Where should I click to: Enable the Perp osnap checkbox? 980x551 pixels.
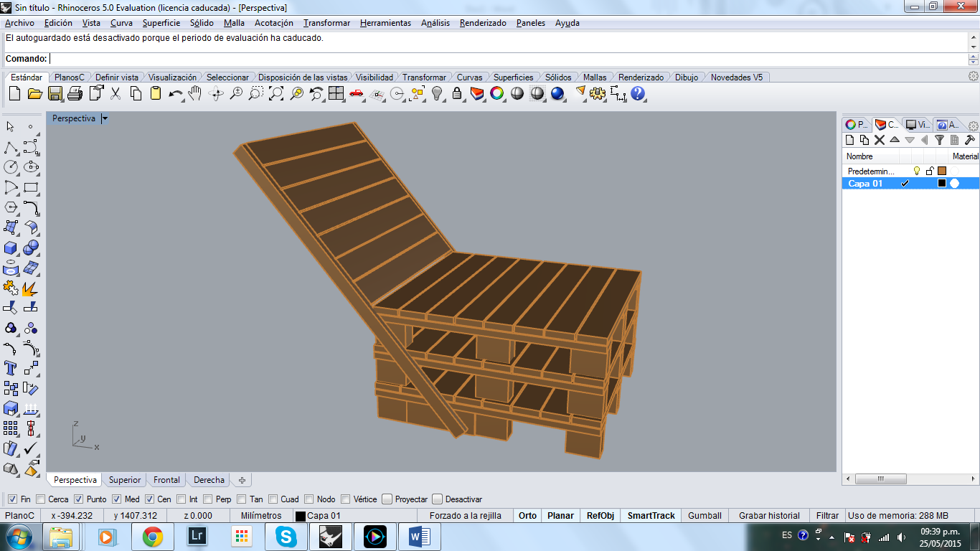click(208, 499)
